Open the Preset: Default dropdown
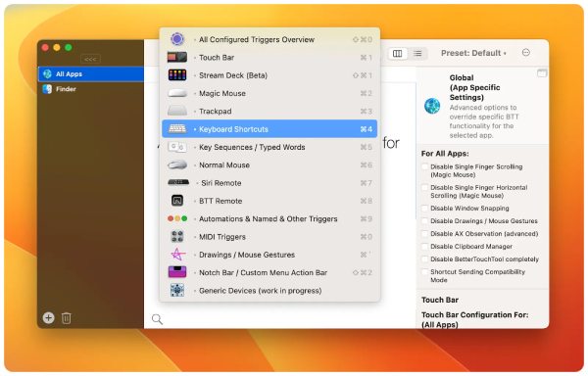588x376 pixels. [x=473, y=53]
